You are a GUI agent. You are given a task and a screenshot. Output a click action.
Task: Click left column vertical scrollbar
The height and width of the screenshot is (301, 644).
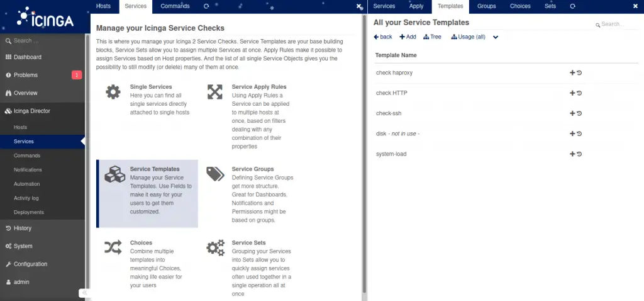[364, 152]
